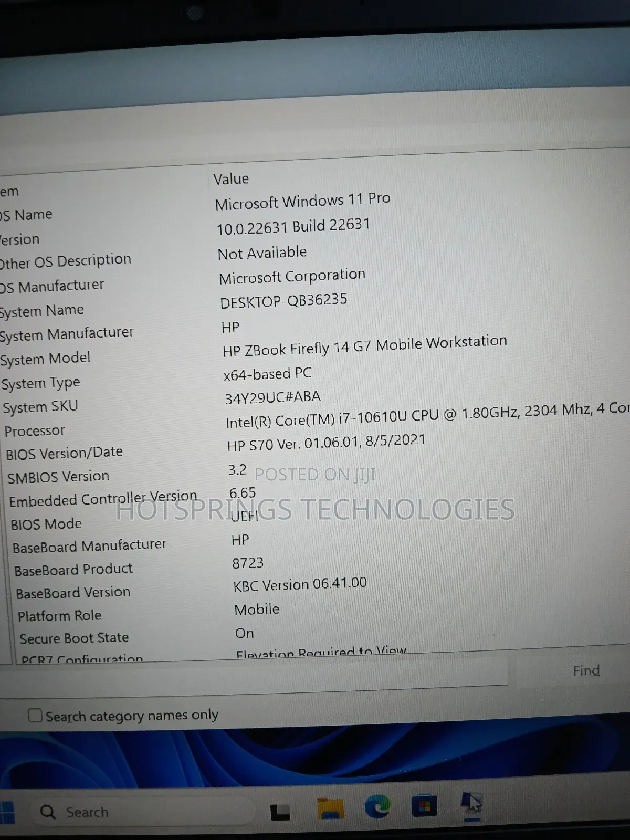The width and height of the screenshot is (630, 840).
Task: Click the Intel Core i7-10610U processor value
Action: pyautogui.click(x=428, y=415)
